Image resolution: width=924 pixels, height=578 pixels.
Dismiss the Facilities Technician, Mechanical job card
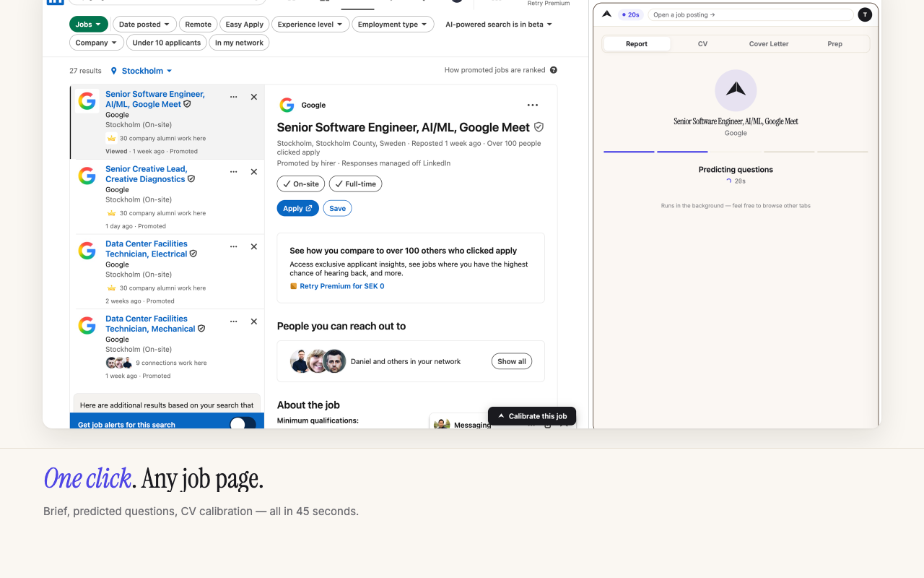coord(253,322)
